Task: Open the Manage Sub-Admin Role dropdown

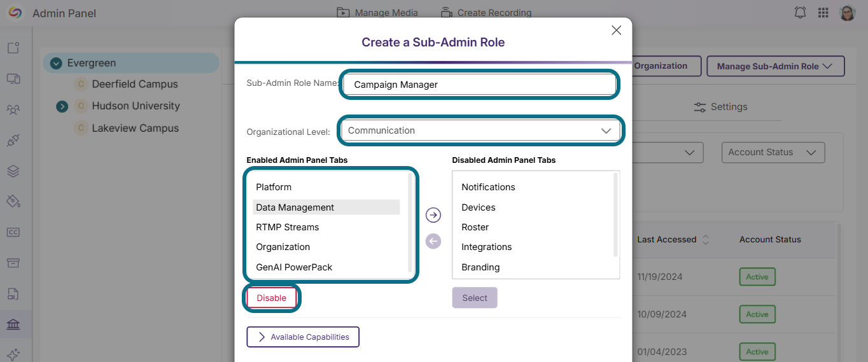Action: (x=775, y=66)
